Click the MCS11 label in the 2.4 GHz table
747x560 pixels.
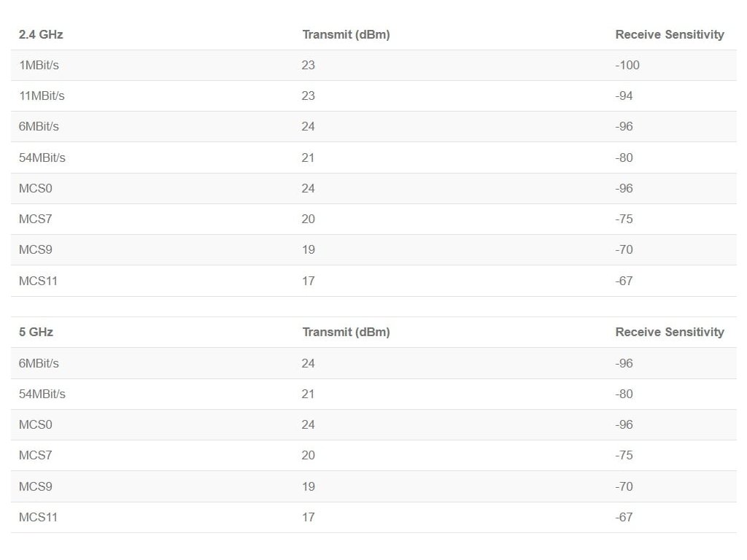(38, 281)
